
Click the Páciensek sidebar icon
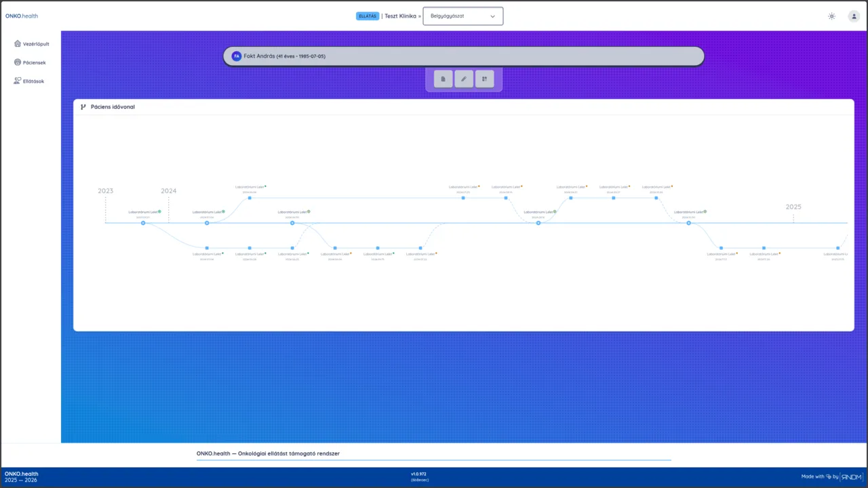18,62
